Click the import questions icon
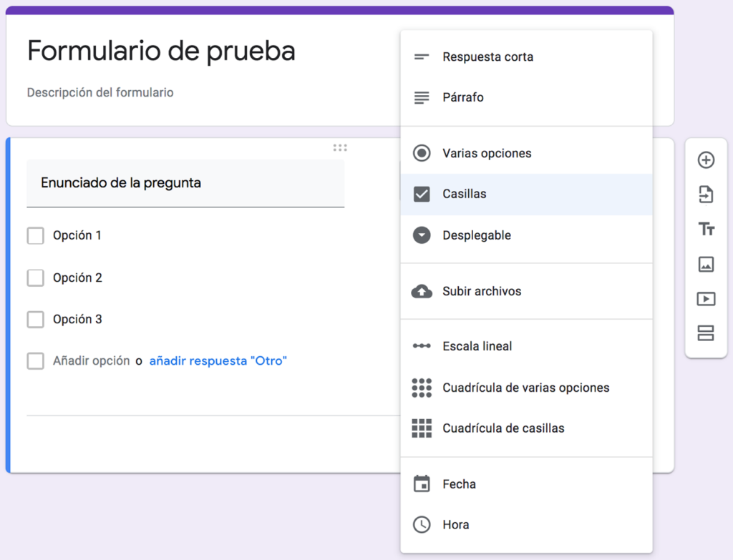The height and width of the screenshot is (560, 733). click(706, 195)
